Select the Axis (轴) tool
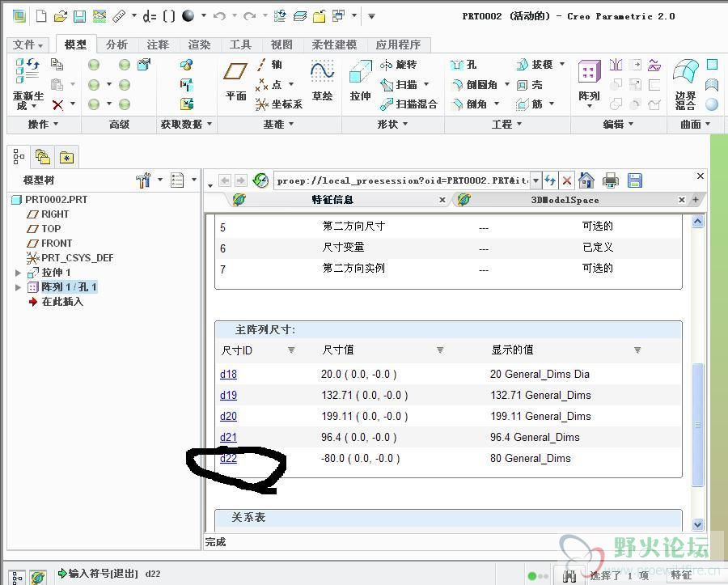This screenshot has height=585, width=728. (269, 65)
